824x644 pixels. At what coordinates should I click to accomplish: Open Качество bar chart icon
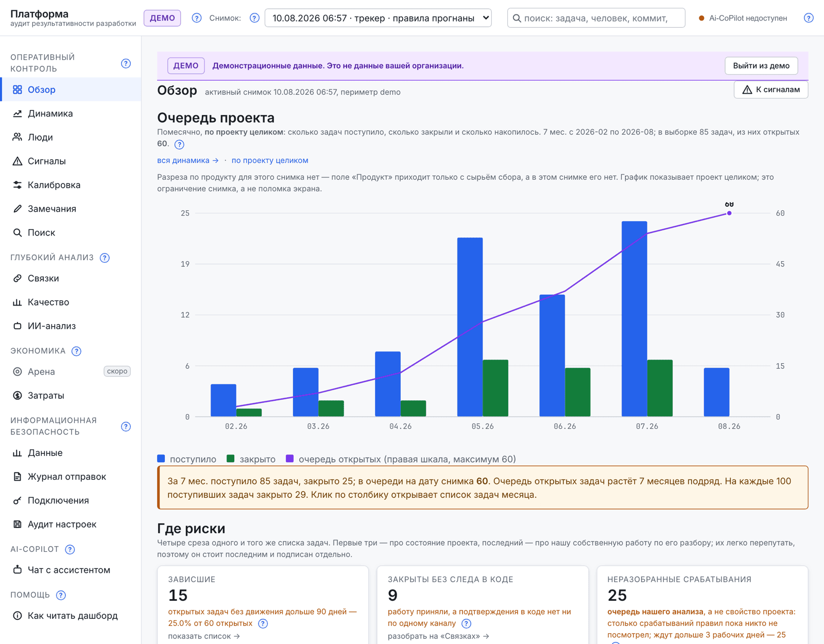[x=18, y=302]
